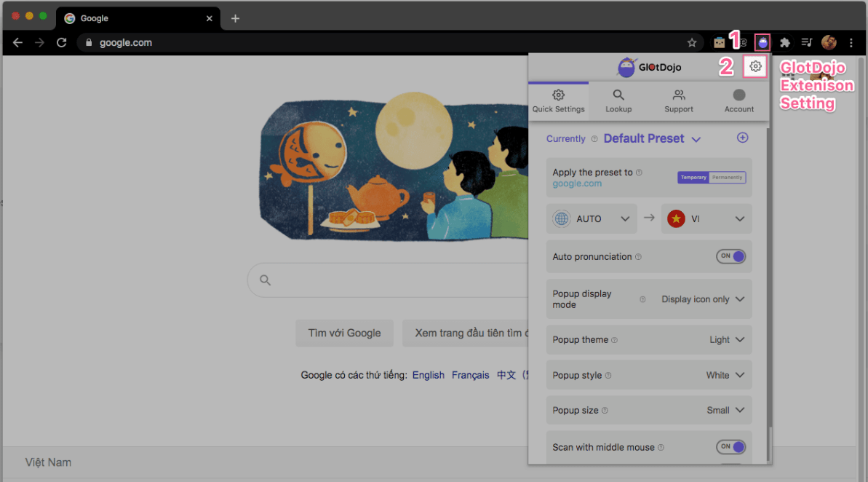This screenshot has width=868, height=482.
Task: Click the GlotDojo popup scrollbar
Action: click(768, 293)
